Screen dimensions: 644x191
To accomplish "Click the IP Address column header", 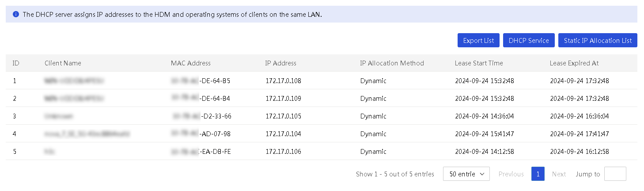I will point(280,63).
